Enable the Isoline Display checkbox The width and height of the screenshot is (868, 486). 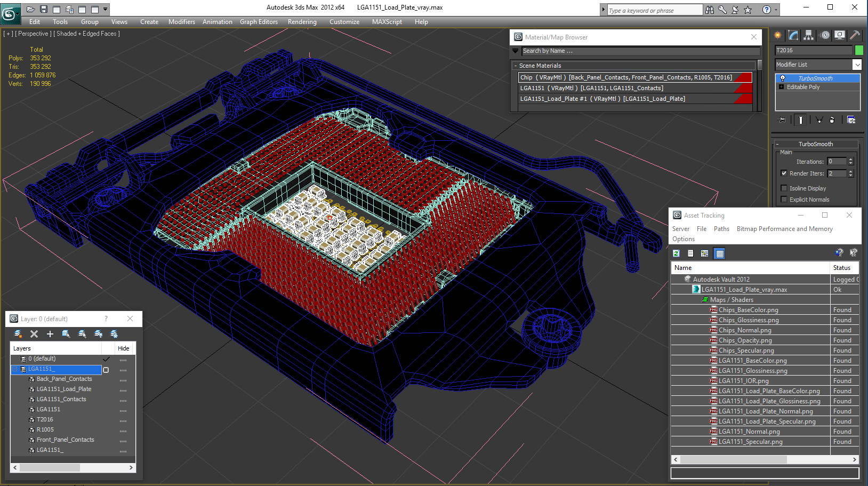coord(784,188)
